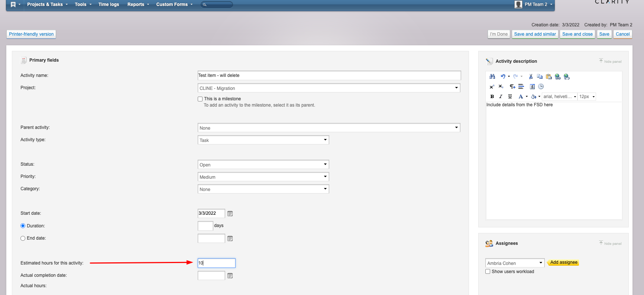
Task: Open the Time logs menu
Action: click(109, 4)
